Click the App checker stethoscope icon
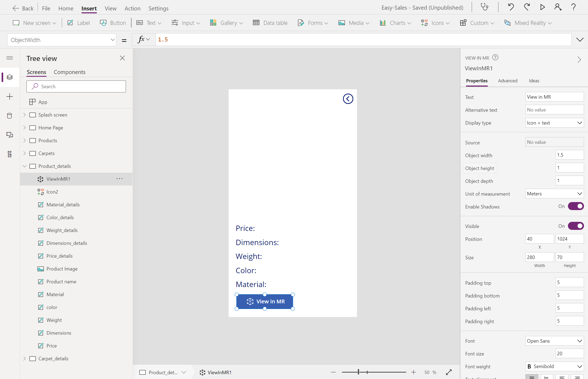The width and height of the screenshot is (588, 379). click(x=485, y=7)
